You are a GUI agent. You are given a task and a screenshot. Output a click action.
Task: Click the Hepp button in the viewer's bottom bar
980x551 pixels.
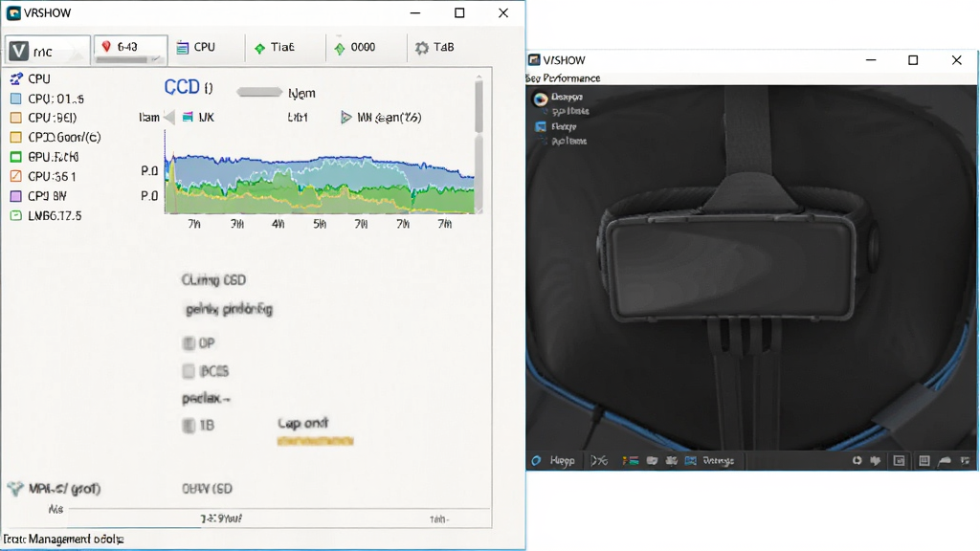point(562,460)
